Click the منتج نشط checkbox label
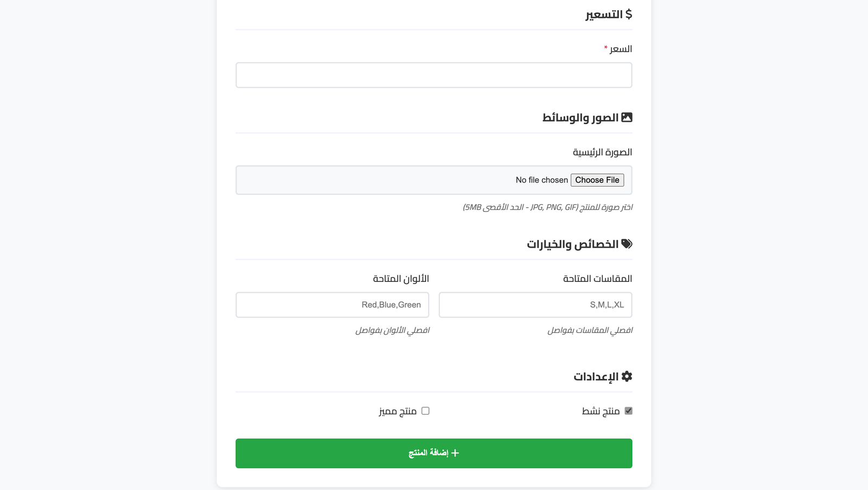This screenshot has height=490, width=868. [601, 411]
